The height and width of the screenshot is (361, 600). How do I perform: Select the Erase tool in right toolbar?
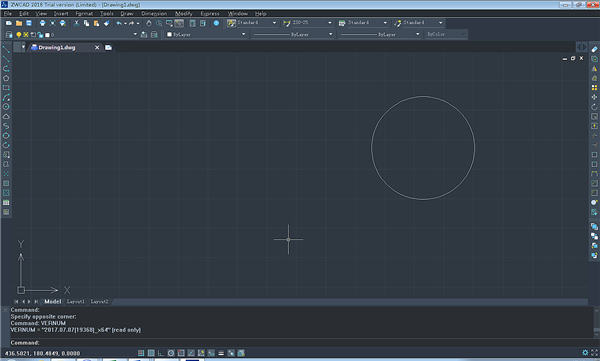594,49
